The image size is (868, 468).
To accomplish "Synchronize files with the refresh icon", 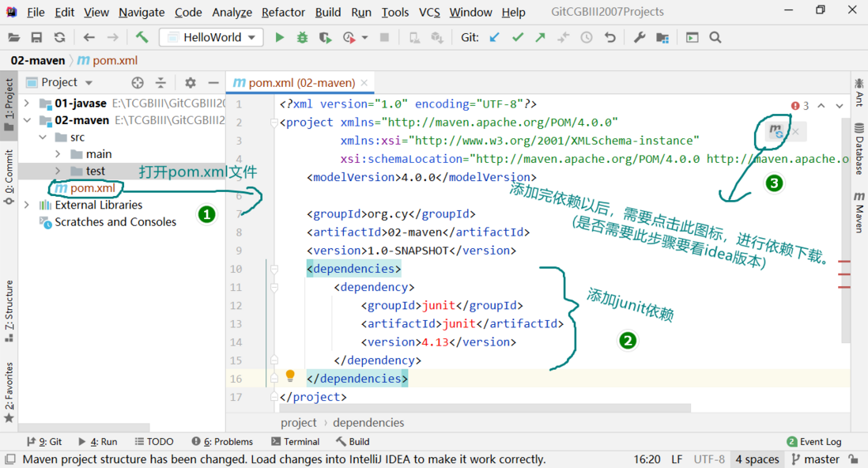I will (60, 38).
